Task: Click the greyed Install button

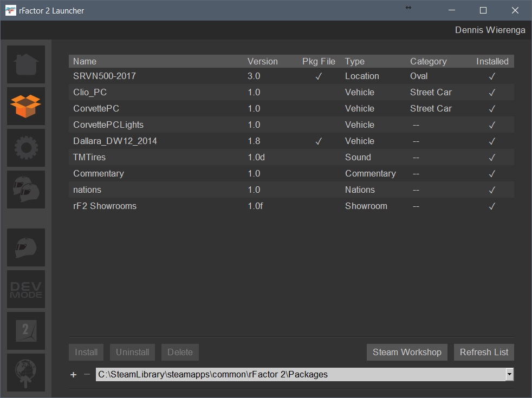Action: click(x=86, y=352)
